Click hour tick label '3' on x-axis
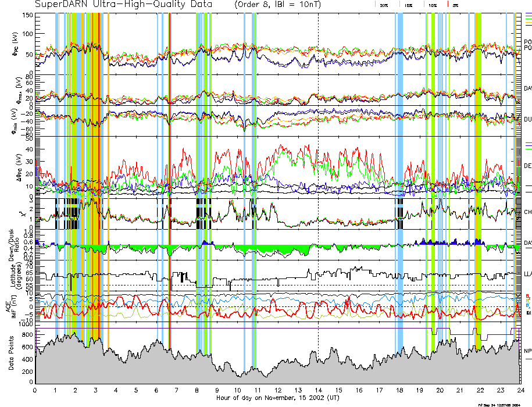 pyautogui.click(x=96, y=390)
